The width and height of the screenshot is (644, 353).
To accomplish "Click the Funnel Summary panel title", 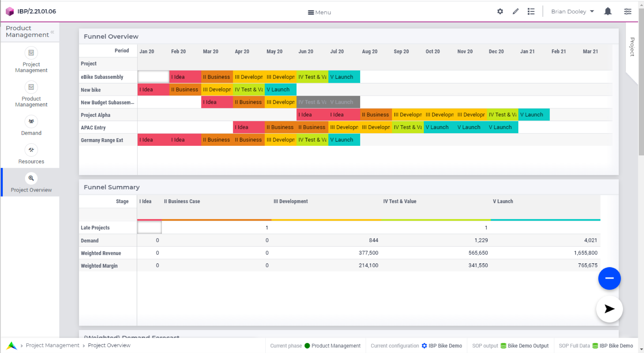I will point(112,187).
